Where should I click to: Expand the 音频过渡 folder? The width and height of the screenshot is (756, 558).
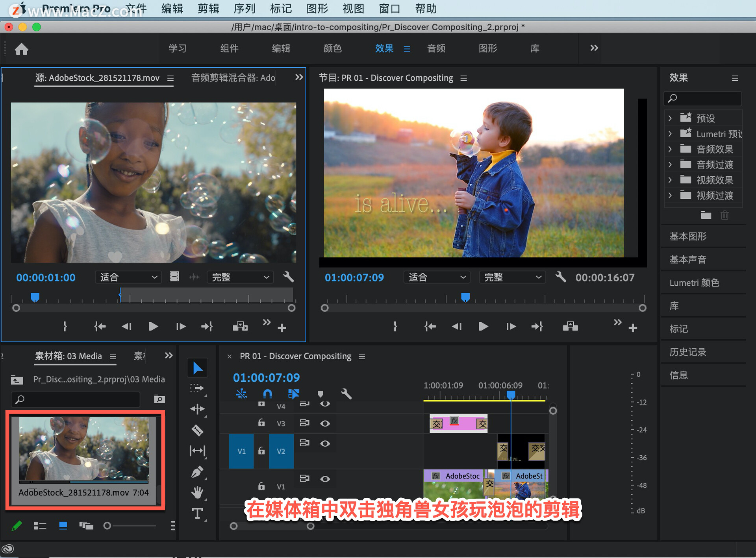click(x=670, y=164)
